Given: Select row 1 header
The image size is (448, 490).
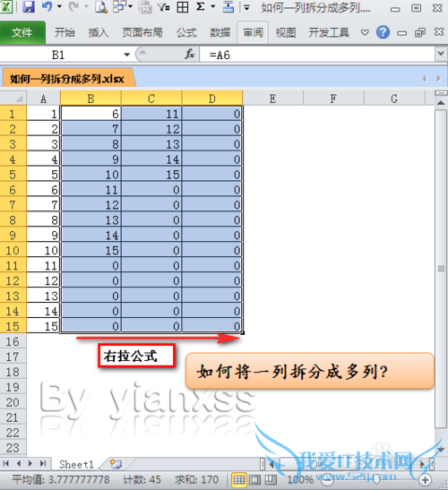Looking at the screenshot, I should 13,114.
